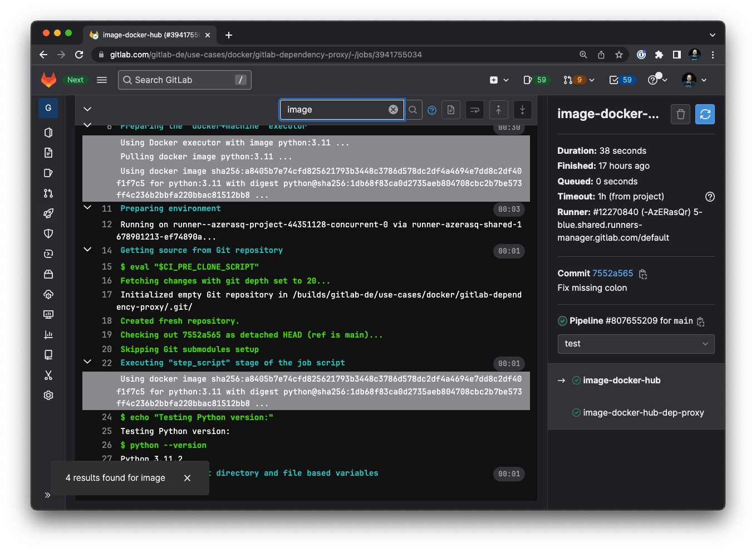Open Packages and registries in sidebar
The width and height of the screenshot is (756, 551).
tap(48, 274)
